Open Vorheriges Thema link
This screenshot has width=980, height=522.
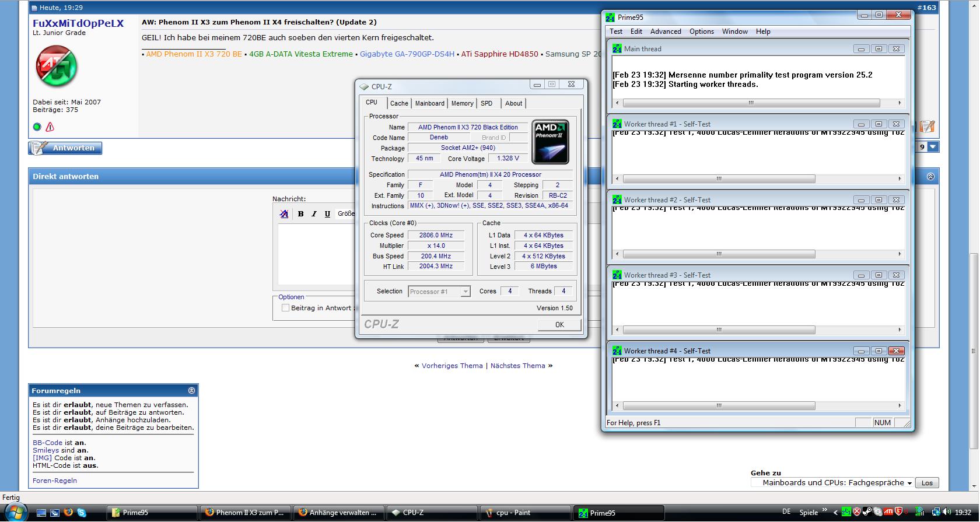452,366
